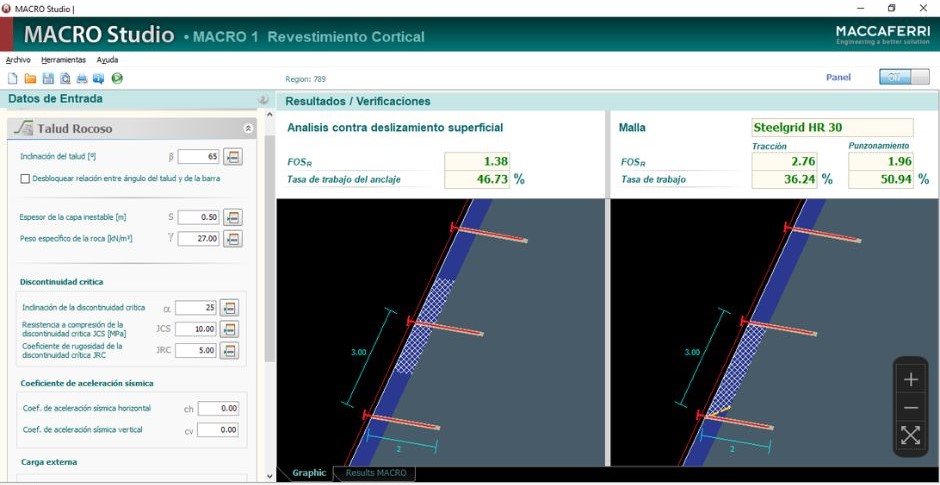The height and width of the screenshot is (485, 940).
Task: Open print preview from the toolbar
Action: 65,78
